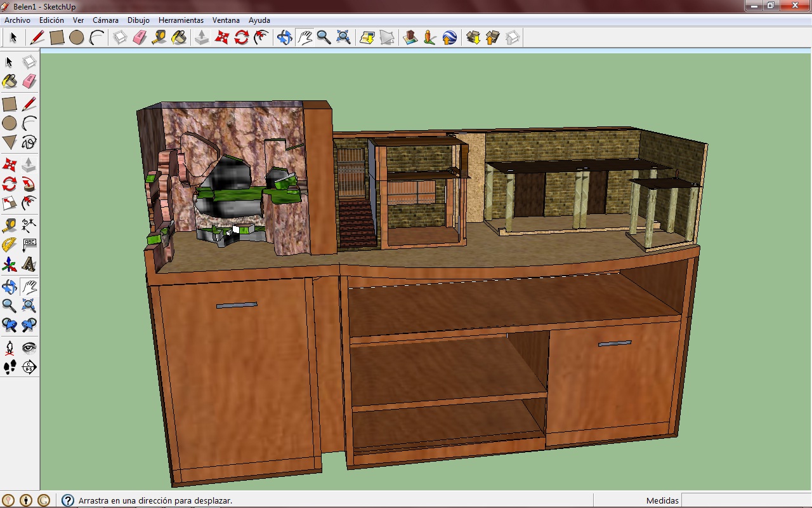
Task: Activate the Follow Me tool
Action: (x=29, y=185)
